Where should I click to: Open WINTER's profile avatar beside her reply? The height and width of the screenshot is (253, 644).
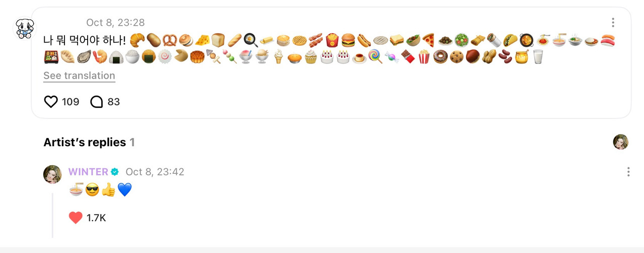[x=53, y=174]
